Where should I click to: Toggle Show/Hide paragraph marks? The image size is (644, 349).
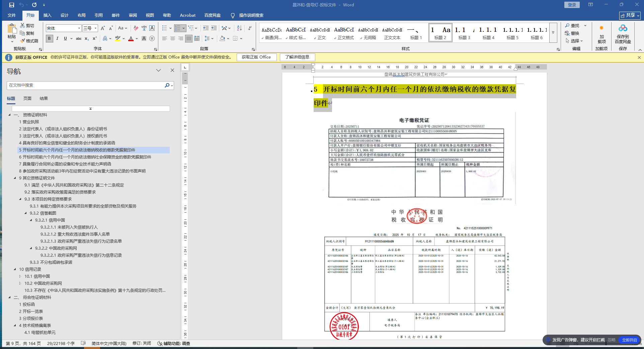[250, 28]
